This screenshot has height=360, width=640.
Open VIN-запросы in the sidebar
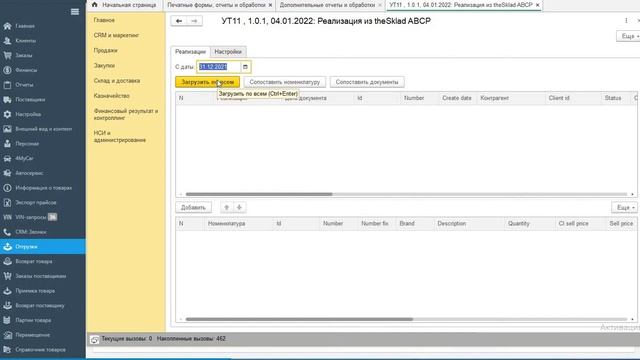click(30, 217)
